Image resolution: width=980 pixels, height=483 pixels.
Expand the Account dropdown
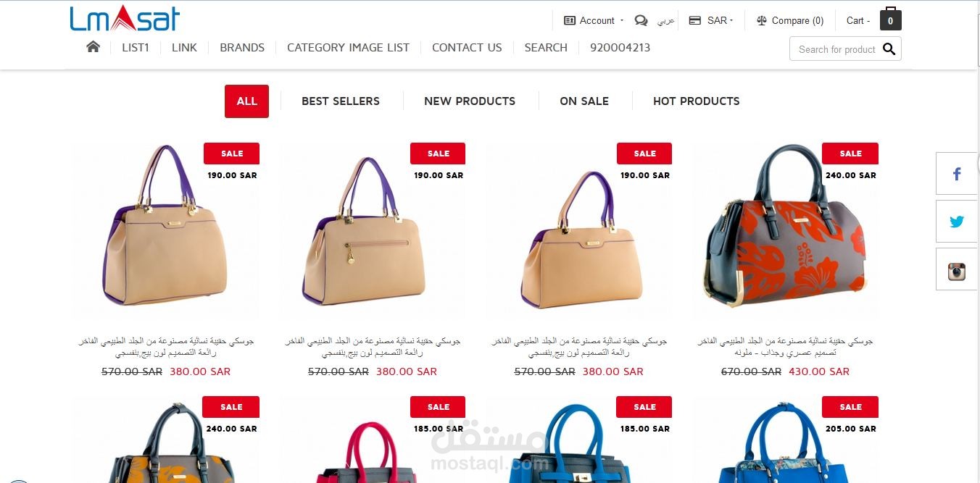tap(589, 20)
